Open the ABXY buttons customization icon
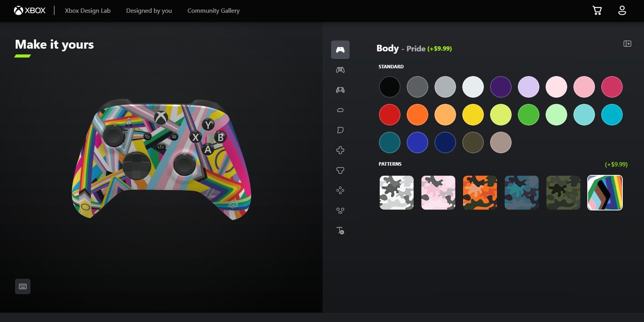 click(x=340, y=190)
